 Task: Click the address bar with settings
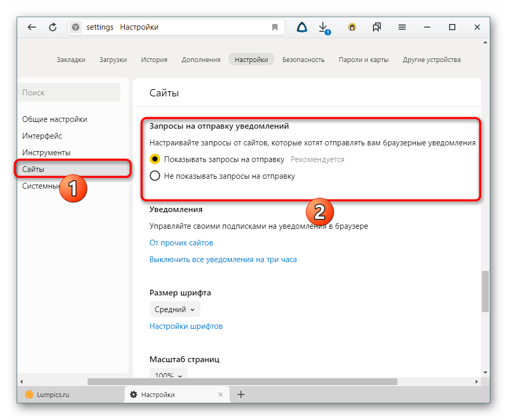pos(176,27)
